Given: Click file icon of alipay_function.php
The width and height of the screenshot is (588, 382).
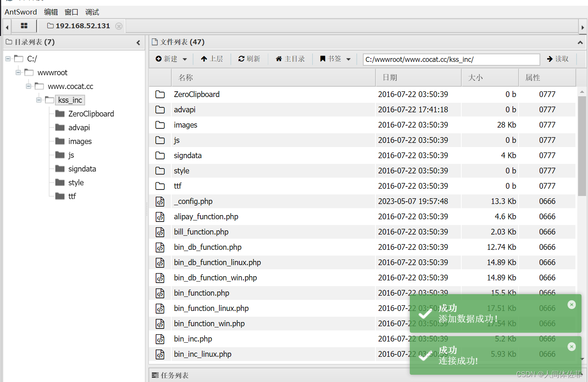Looking at the screenshot, I should pos(160,217).
